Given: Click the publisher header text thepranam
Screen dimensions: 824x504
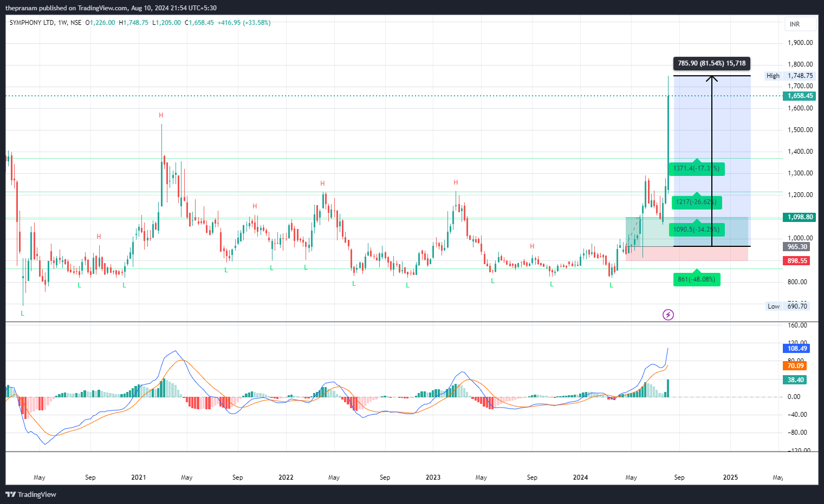Looking at the screenshot, I should (21, 8).
